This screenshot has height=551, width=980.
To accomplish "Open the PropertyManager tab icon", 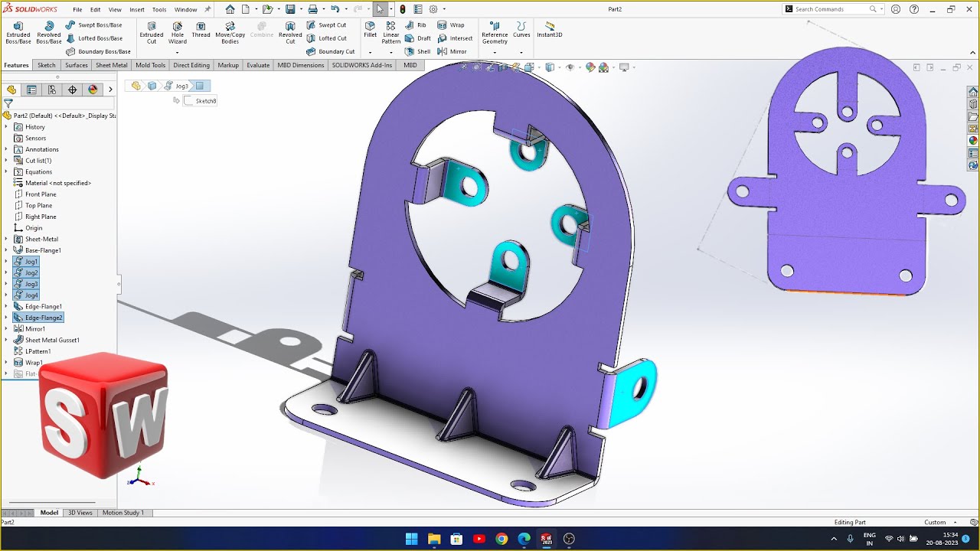I will (x=31, y=90).
